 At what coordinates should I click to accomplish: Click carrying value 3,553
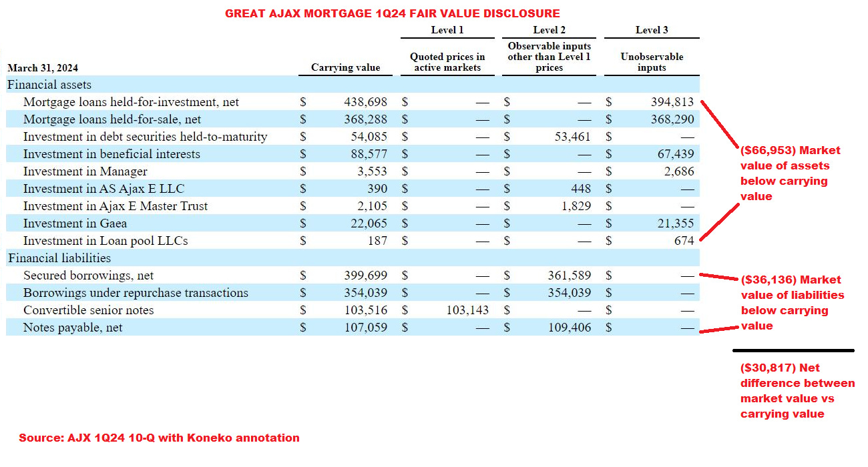pos(373,171)
